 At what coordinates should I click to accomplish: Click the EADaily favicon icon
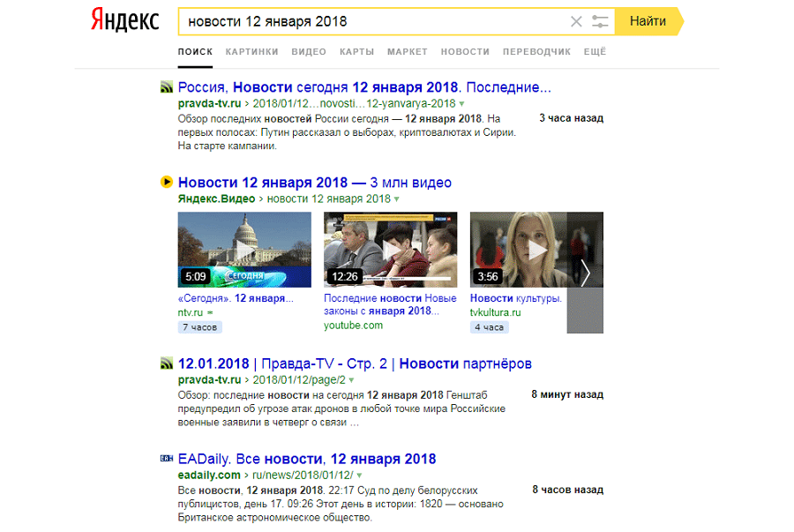pyautogui.click(x=167, y=459)
